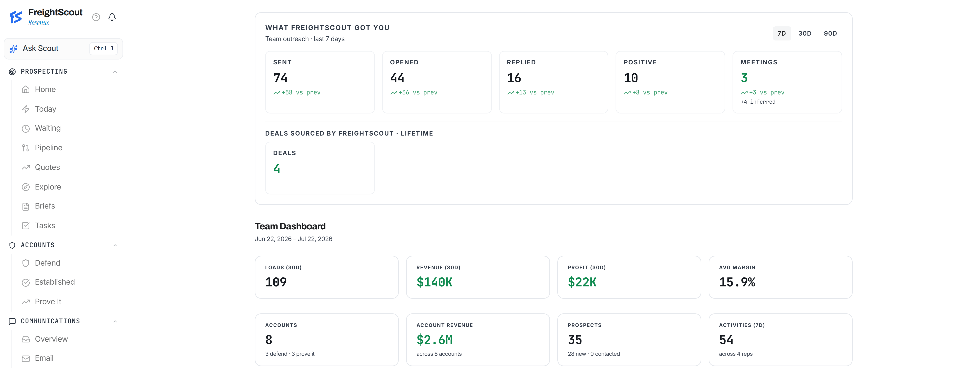
Task: Click the Today lightning bolt icon
Action: pyautogui.click(x=26, y=109)
